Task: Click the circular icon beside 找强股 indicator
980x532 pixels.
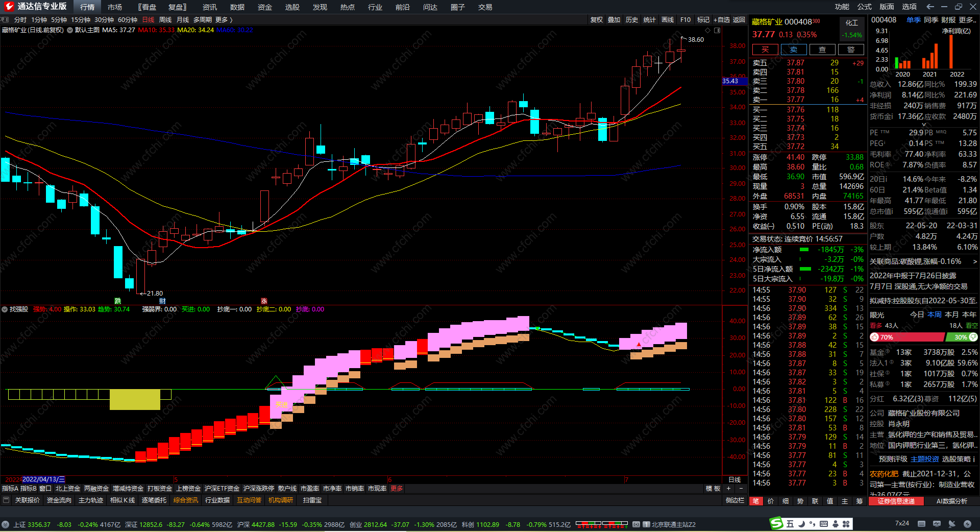Action: pyautogui.click(x=5, y=309)
